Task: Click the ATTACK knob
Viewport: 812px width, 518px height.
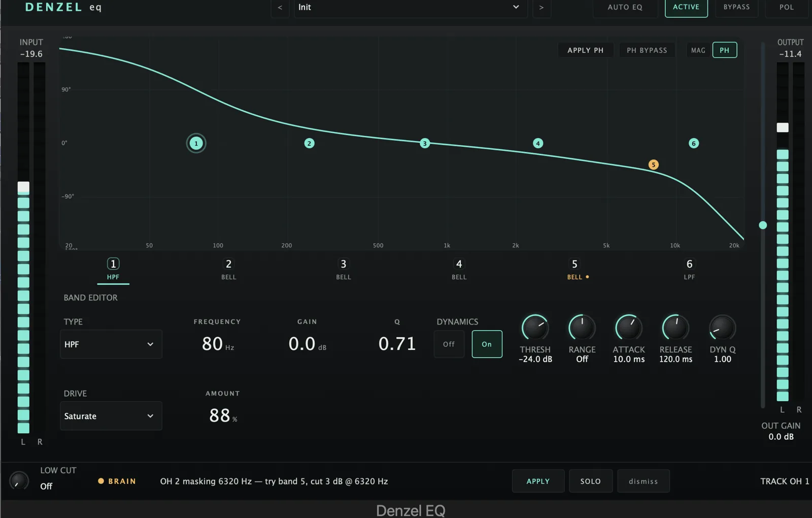Action: coord(629,328)
